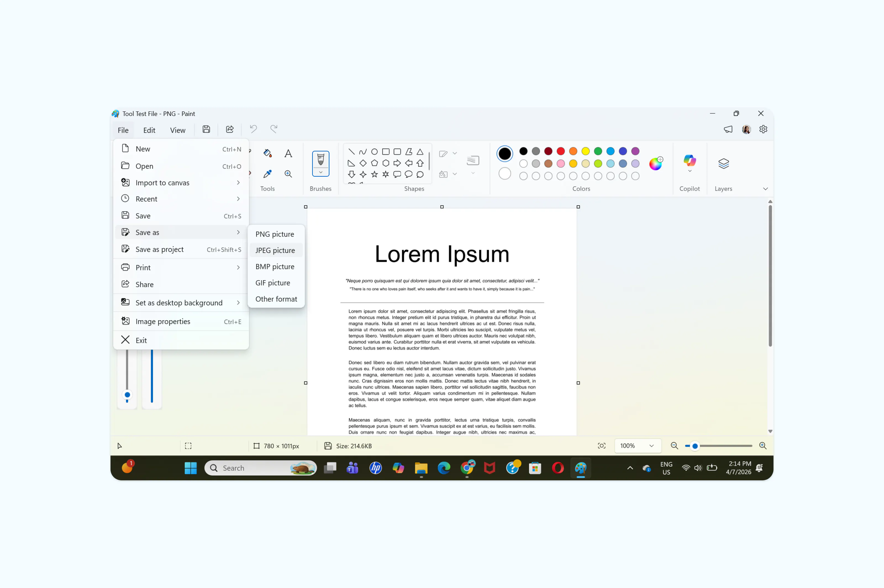Click the fit to window icon
Image resolution: width=884 pixels, height=588 pixels.
coord(601,446)
